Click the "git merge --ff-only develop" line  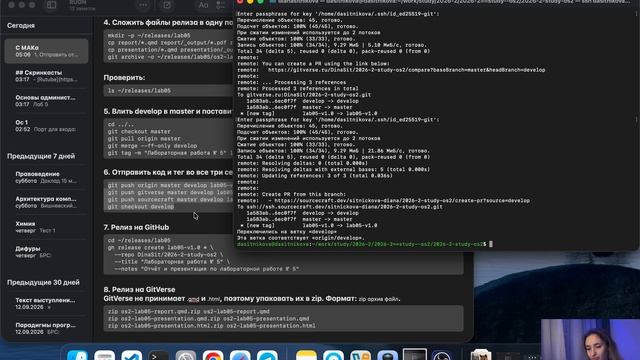click(152, 146)
